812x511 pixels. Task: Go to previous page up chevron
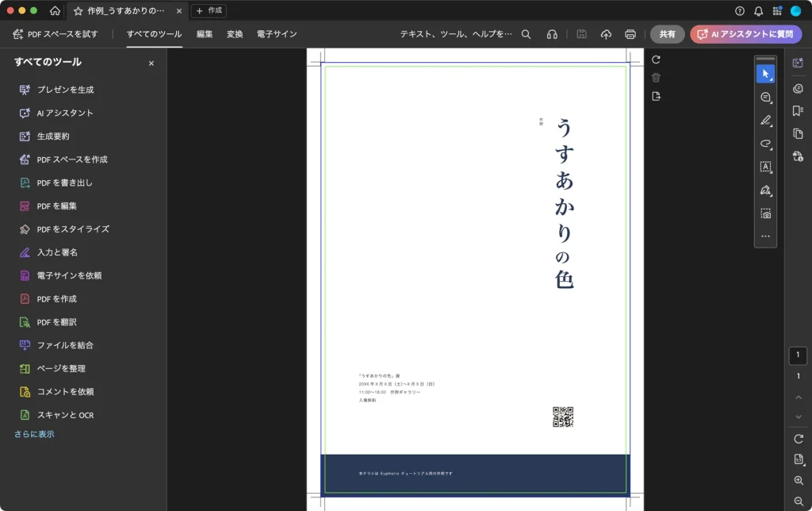pyautogui.click(x=799, y=398)
